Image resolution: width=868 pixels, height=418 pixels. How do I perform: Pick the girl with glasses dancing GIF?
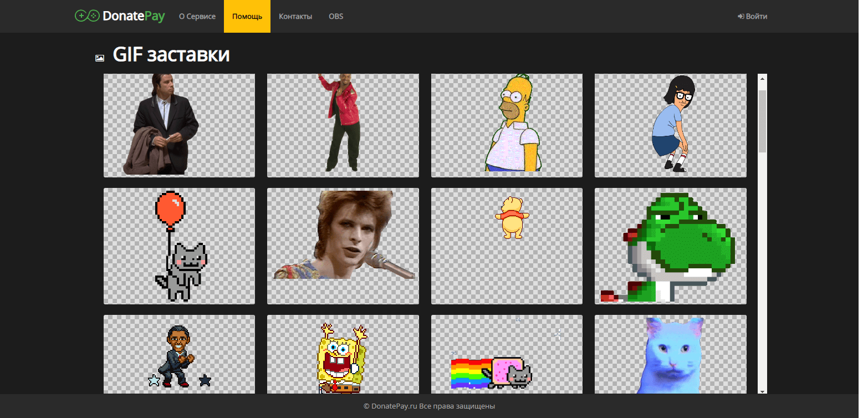tap(670, 125)
